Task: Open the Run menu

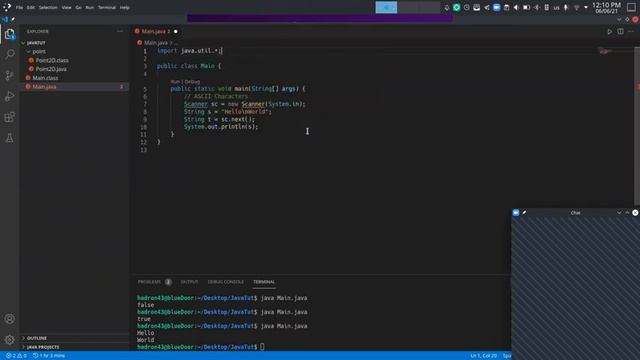Action: point(89,7)
